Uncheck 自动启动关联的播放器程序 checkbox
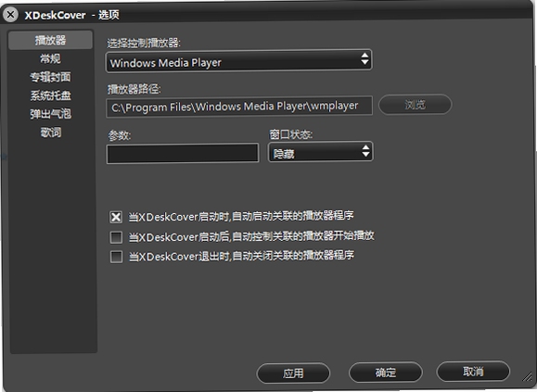This screenshot has height=392, width=537. (116, 217)
